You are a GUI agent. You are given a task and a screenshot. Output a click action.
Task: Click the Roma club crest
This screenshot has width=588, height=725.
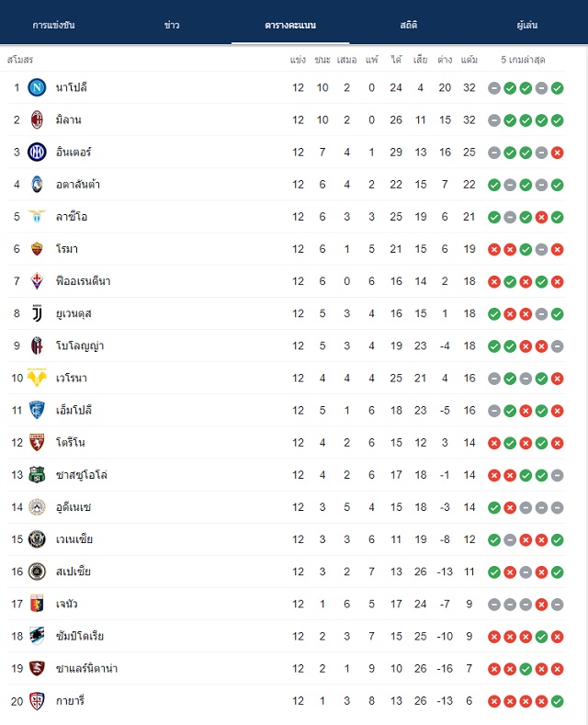37,249
